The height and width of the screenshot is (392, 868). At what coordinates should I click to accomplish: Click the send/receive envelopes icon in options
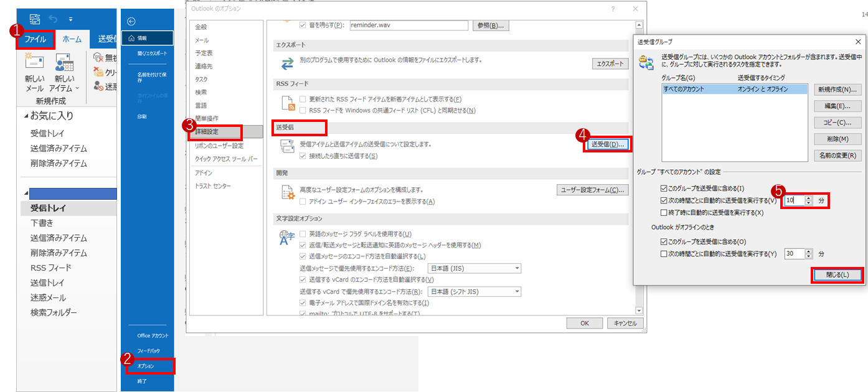click(287, 146)
